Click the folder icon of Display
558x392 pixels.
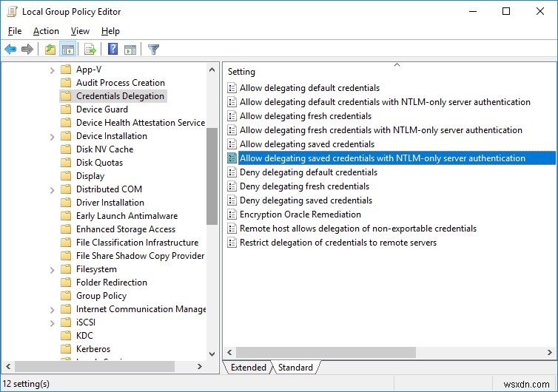click(66, 176)
